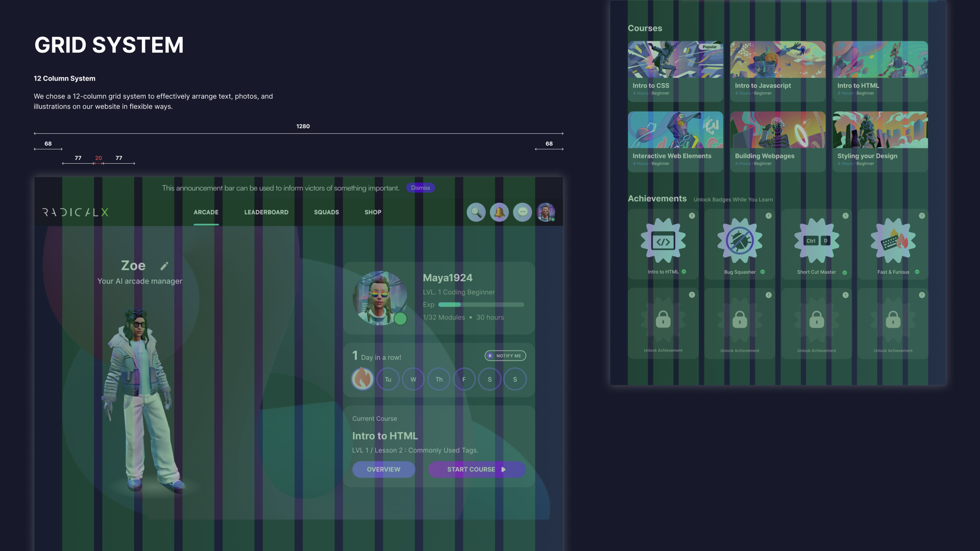This screenshot has width=980, height=551.
Task: Click the Popular tag on Intro to CSS
Action: [x=709, y=47]
